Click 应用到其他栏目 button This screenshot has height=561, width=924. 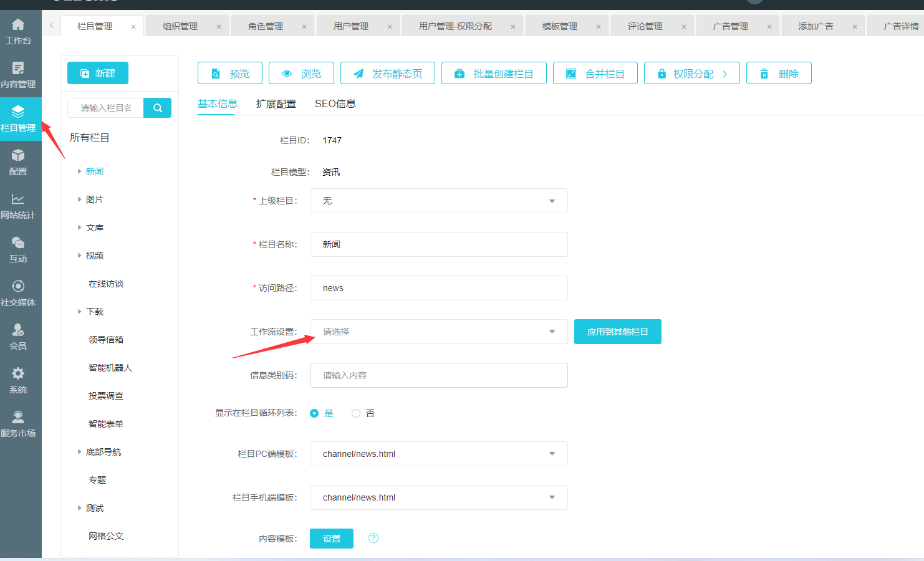618,332
